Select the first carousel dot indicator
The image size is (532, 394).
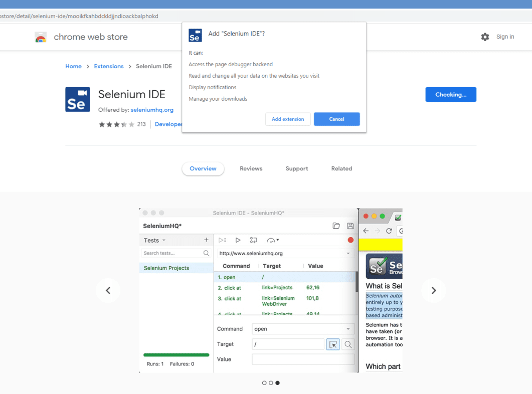click(264, 383)
